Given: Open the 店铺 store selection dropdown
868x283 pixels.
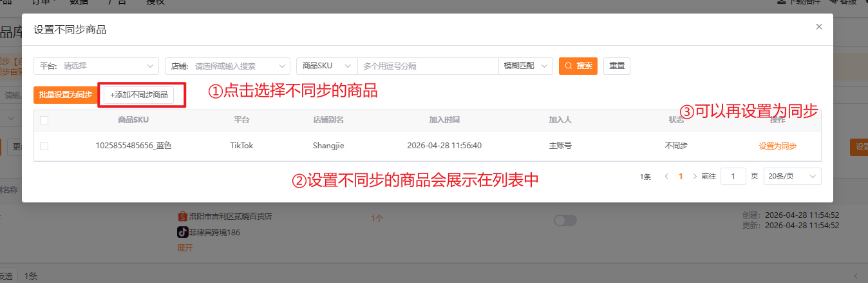Looking at the screenshot, I should pos(228,66).
